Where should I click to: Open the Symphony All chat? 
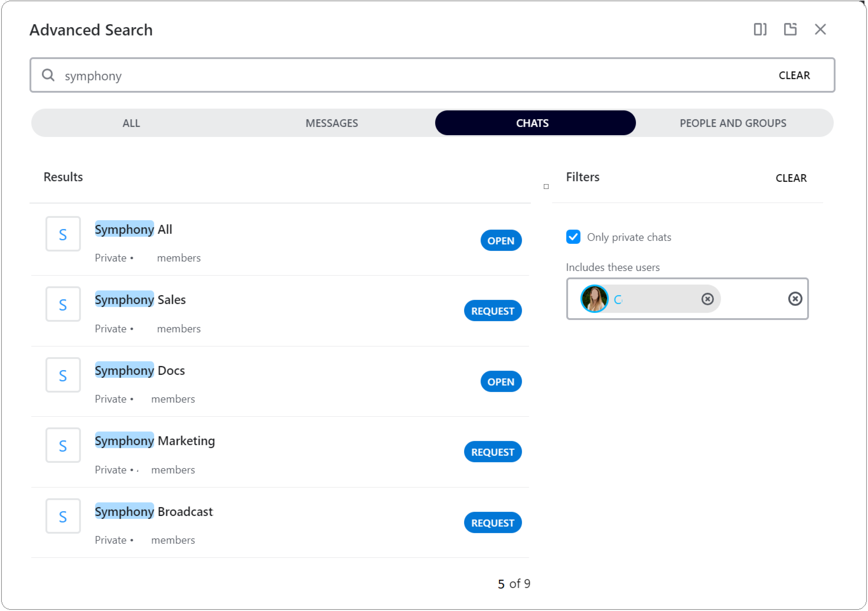tap(501, 240)
